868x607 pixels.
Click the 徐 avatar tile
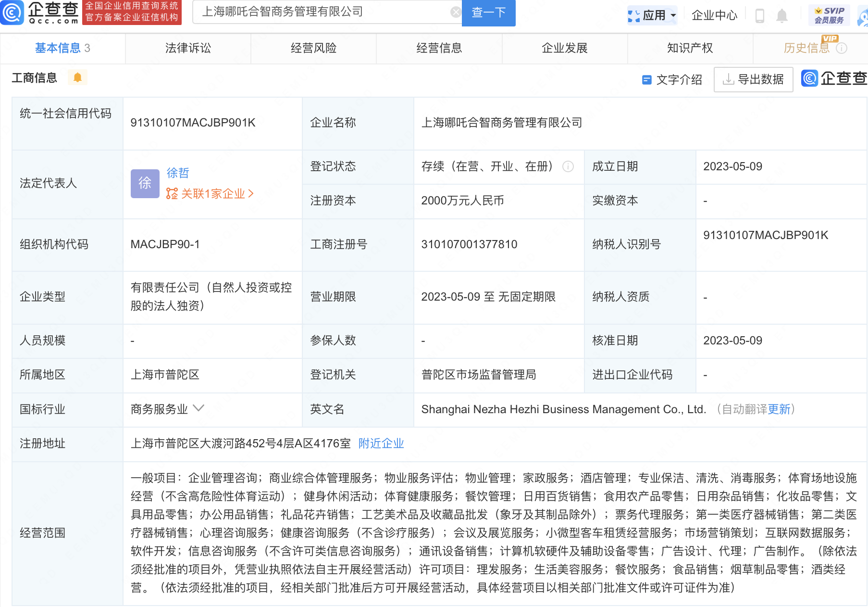tap(145, 183)
